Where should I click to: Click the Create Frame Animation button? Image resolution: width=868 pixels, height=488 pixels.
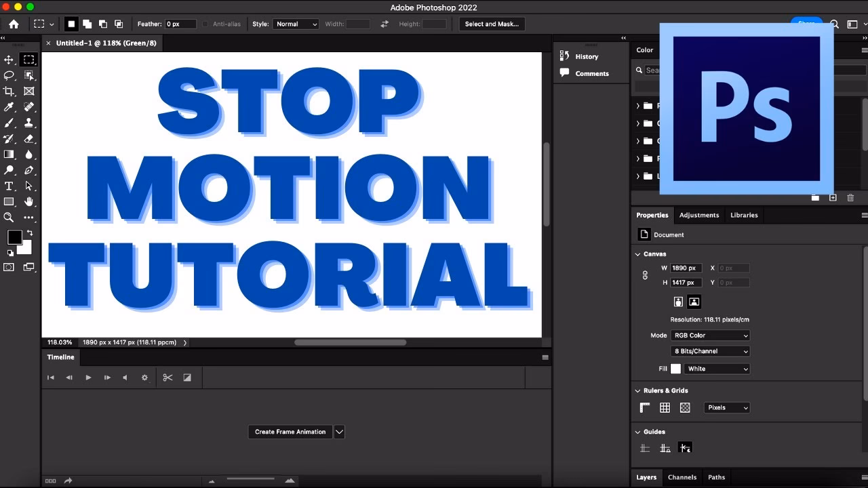290,432
